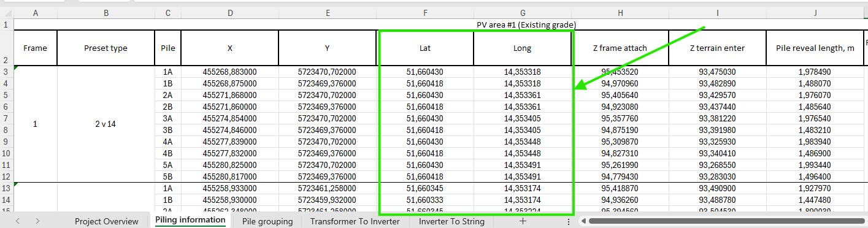Click the sheet tab options dots

point(569,221)
